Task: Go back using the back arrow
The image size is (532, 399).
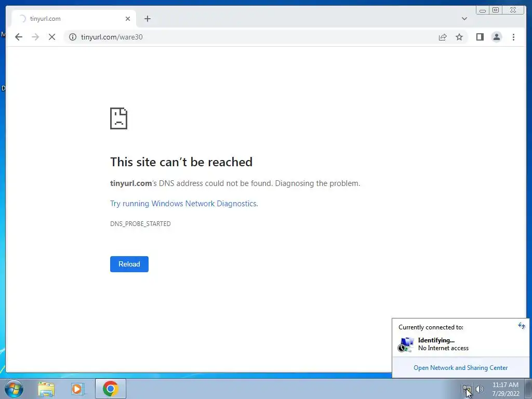Action: 19,37
